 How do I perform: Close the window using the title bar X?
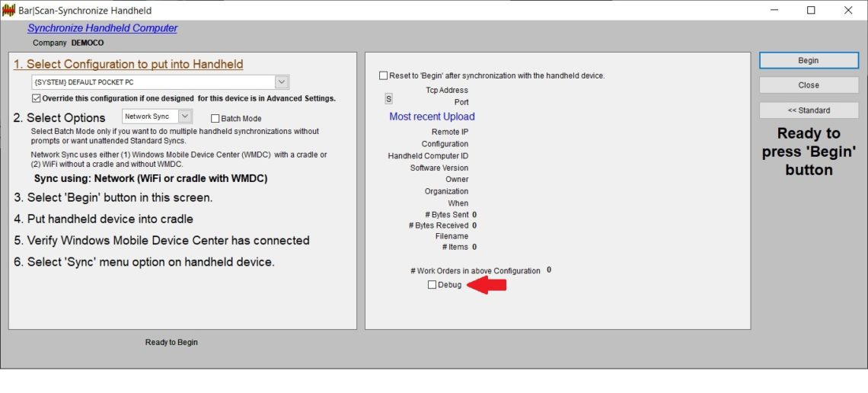pos(848,11)
